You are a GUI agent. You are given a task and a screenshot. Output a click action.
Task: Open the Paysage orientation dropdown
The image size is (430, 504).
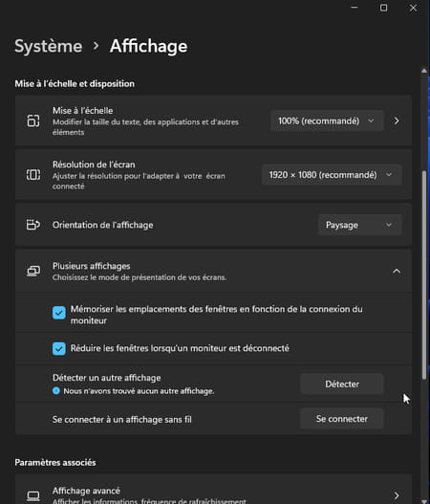click(359, 225)
